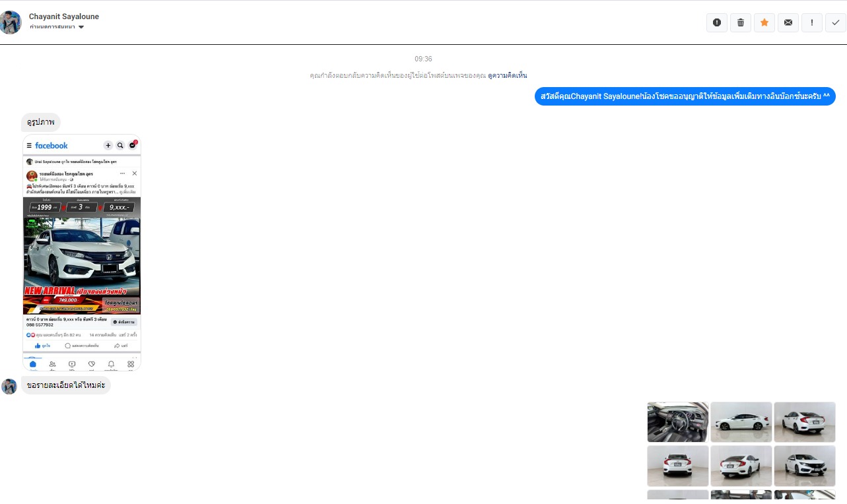Open the front three-quarter car photo
Image resolution: width=847 pixels, height=504 pixels.
805,466
